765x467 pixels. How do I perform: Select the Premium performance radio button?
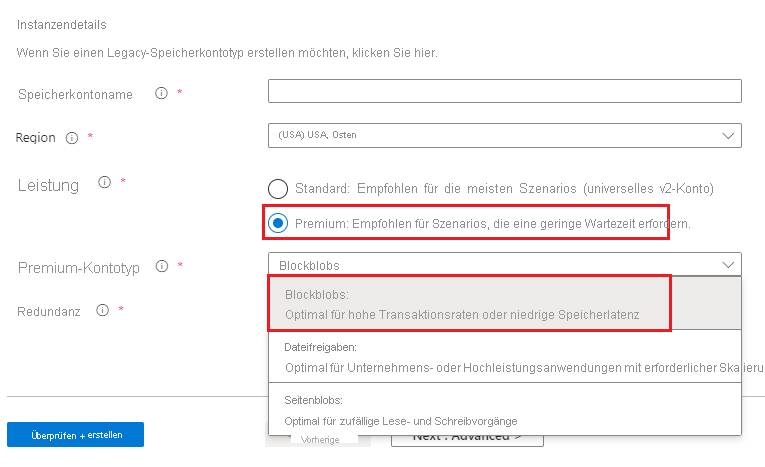[278, 223]
